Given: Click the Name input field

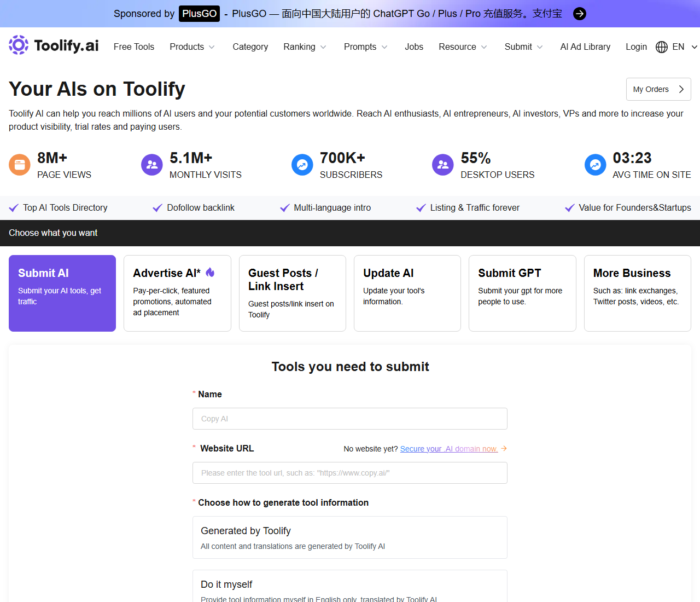Looking at the screenshot, I should tap(350, 419).
